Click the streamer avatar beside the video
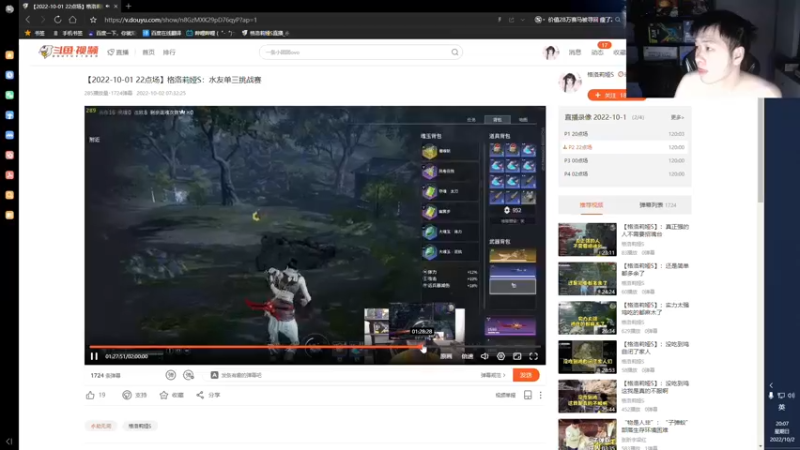This screenshot has height=450, width=800. point(570,82)
